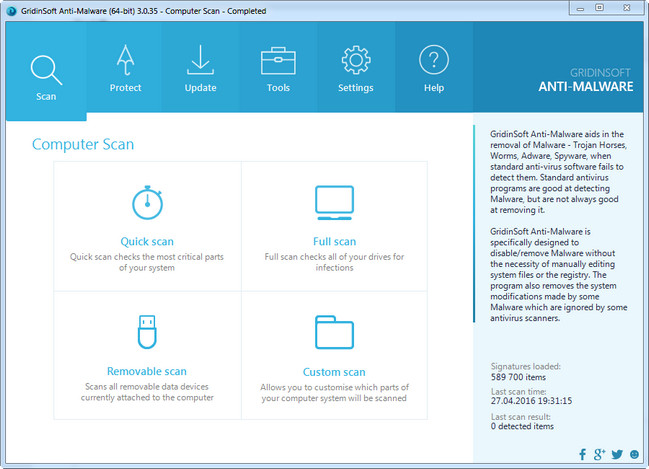Screen dimensions: 649x469
Task: Click the '0 detected items' scan result
Action: 522,426
